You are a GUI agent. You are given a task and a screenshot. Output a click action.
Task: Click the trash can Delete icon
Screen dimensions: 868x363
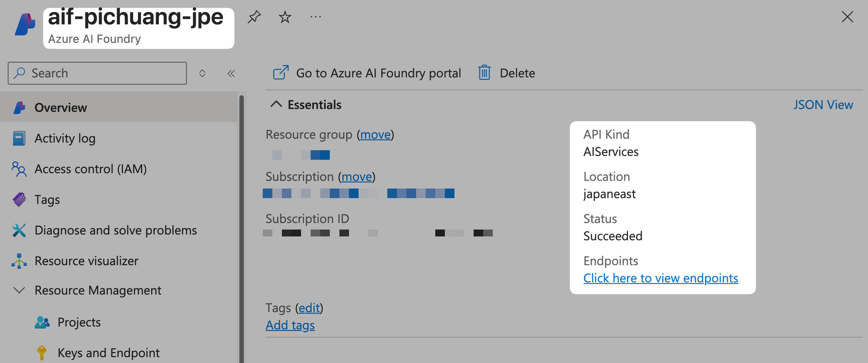tap(484, 72)
